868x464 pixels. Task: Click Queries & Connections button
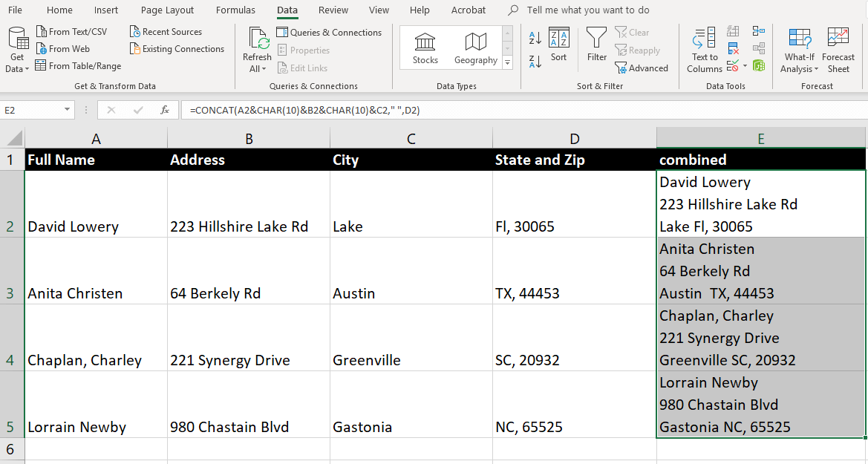pyautogui.click(x=329, y=33)
